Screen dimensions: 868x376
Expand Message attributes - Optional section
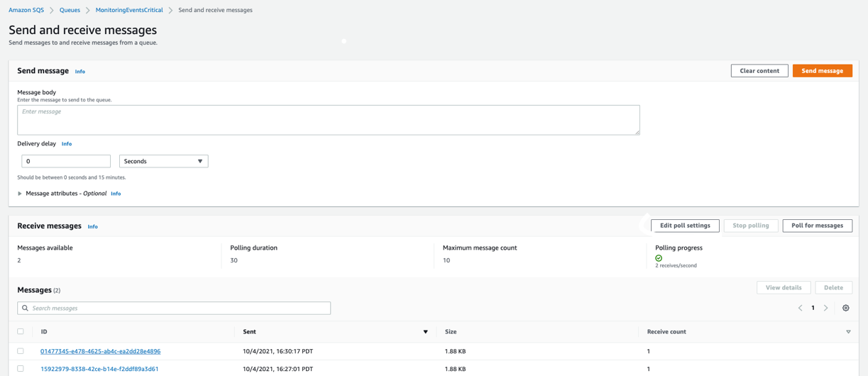point(20,193)
